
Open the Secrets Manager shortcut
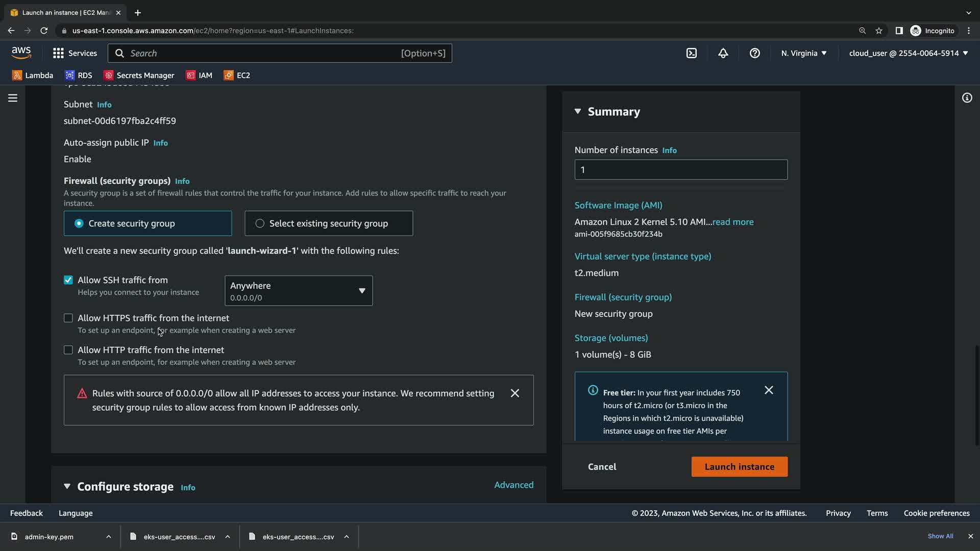tap(139, 76)
